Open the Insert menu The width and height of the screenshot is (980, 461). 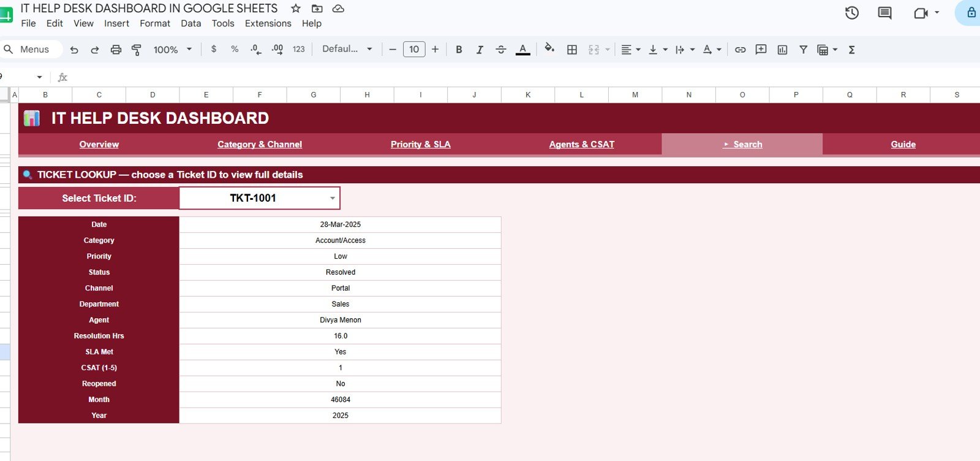coord(116,23)
